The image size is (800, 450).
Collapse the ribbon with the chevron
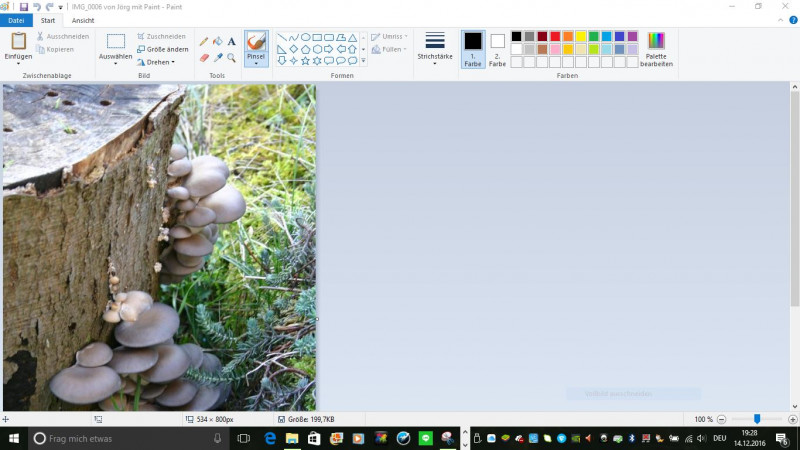click(779, 20)
